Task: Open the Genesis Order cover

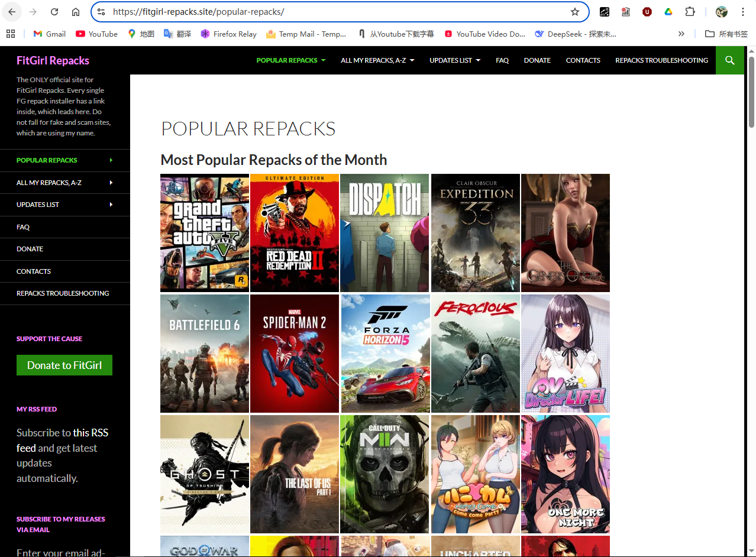Action: pos(566,233)
